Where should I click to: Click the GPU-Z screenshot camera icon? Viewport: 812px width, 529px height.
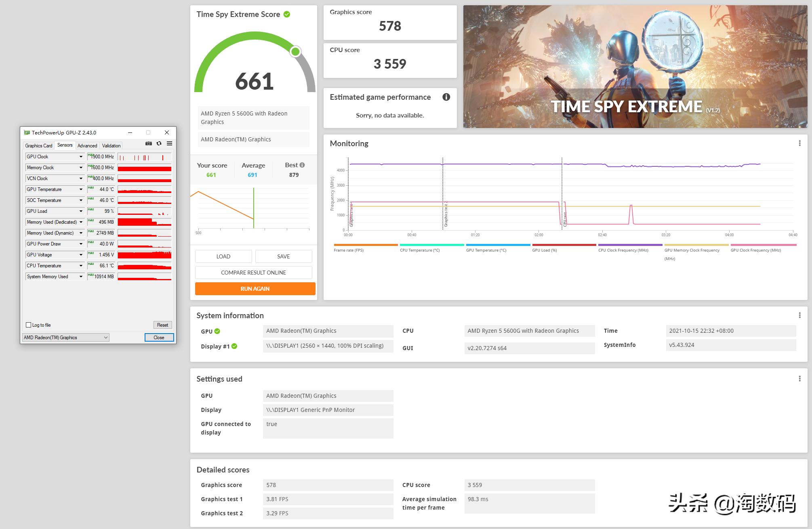(149, 144)
